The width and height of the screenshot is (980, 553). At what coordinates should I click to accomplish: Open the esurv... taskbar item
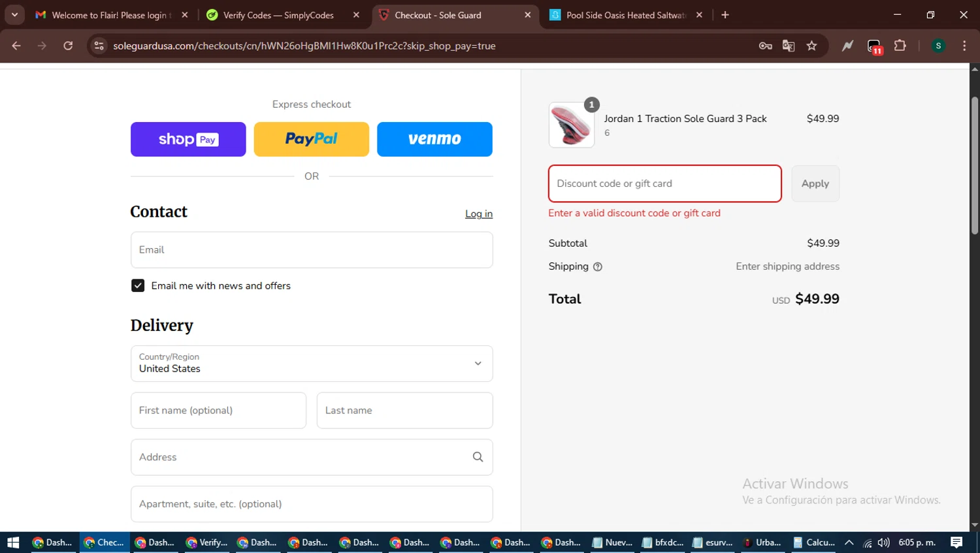(713, 543)
